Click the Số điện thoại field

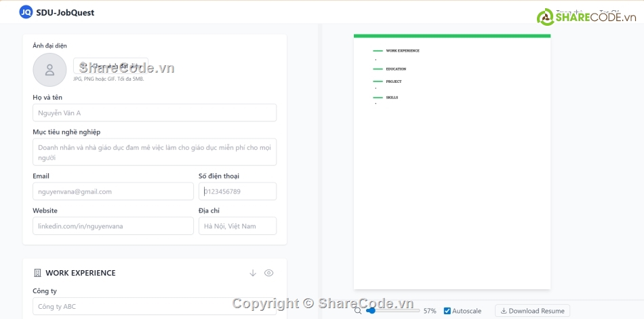pyautogui.click(x=237, y=191)
